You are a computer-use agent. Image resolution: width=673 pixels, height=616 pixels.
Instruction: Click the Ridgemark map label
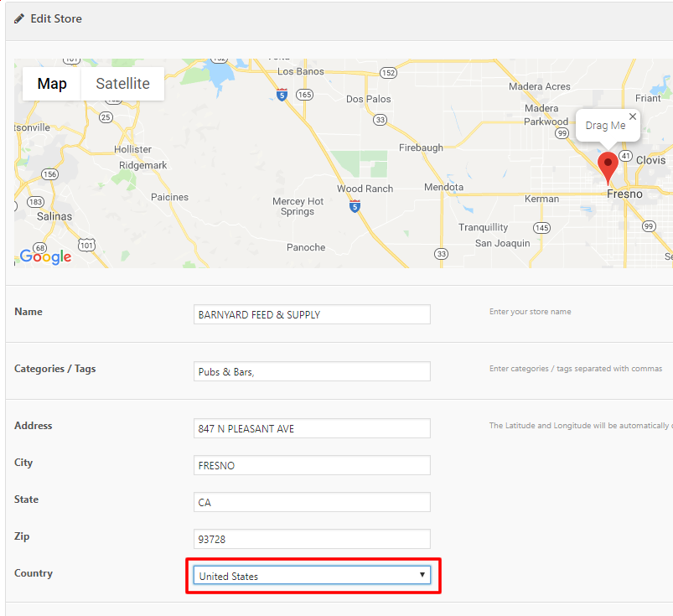(143, 165)
